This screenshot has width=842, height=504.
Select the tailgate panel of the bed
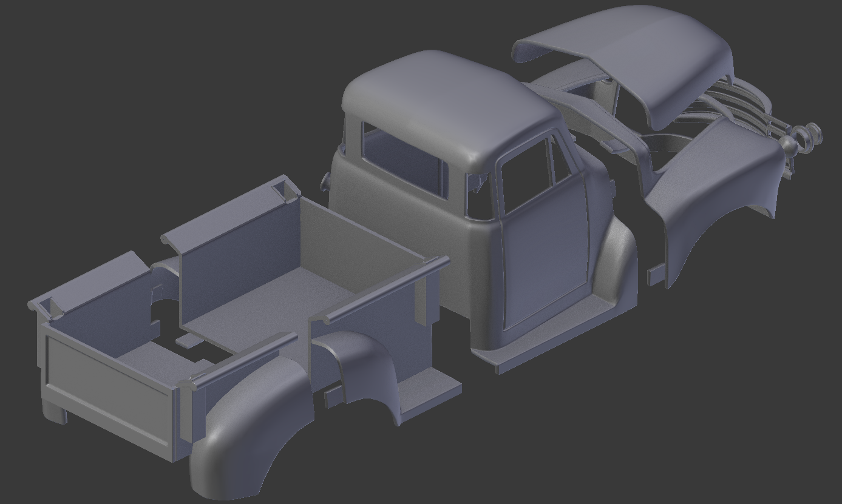(x=108, y=391)
